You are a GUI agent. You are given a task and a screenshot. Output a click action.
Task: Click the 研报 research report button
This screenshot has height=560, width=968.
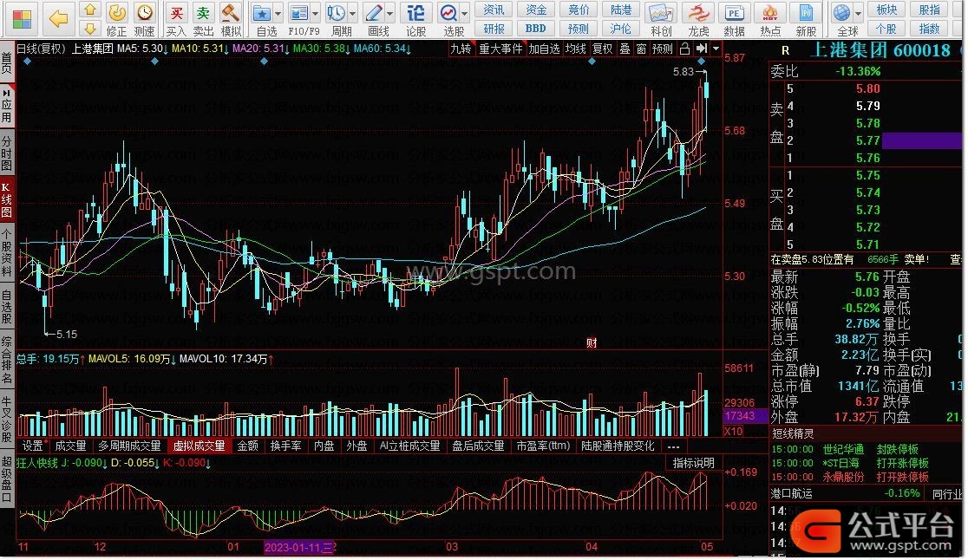494,29
